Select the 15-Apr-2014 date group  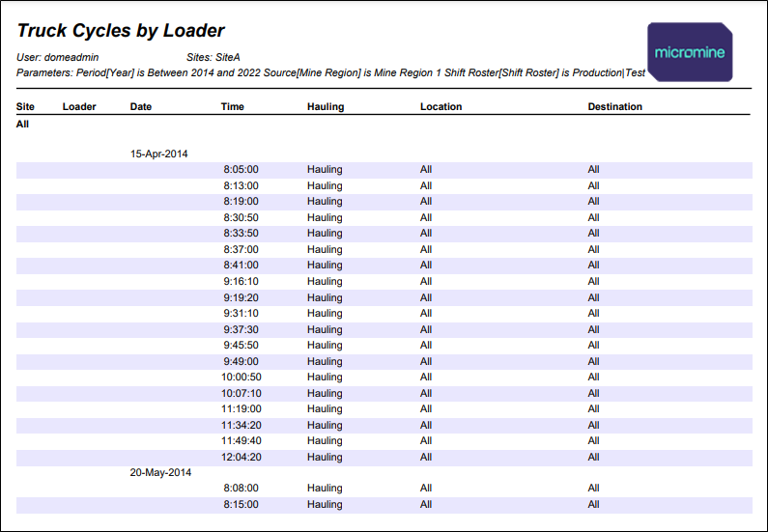[x=158, y=154]
